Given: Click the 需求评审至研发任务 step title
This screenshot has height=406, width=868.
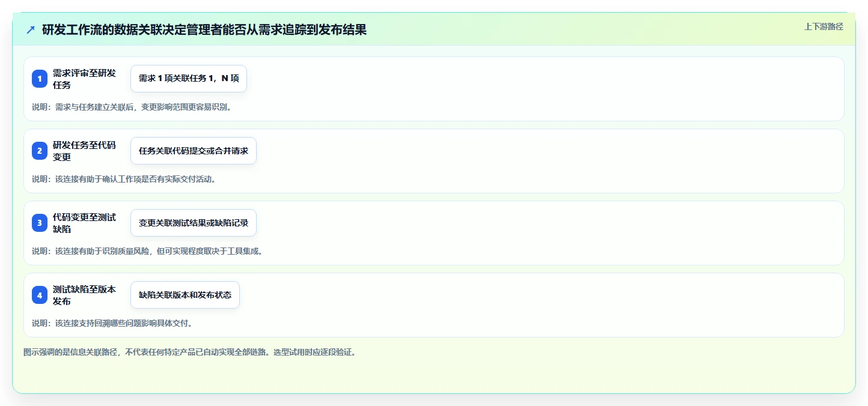Looking at the screenshot, I should (84, 79).
